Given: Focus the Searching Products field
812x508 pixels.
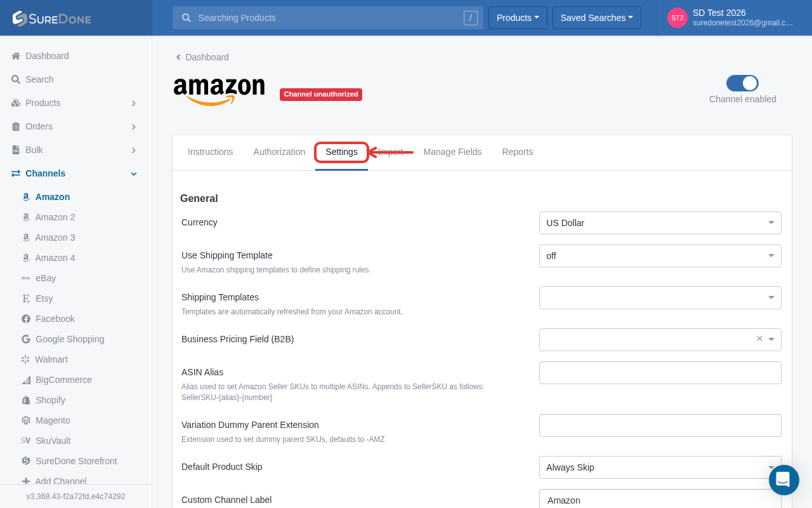Looking at the screenshot, I should 328,18.
